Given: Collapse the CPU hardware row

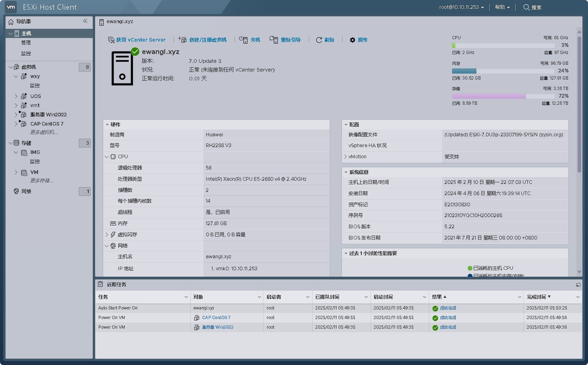Looking at the screenshot, I should tap(107, 157).
